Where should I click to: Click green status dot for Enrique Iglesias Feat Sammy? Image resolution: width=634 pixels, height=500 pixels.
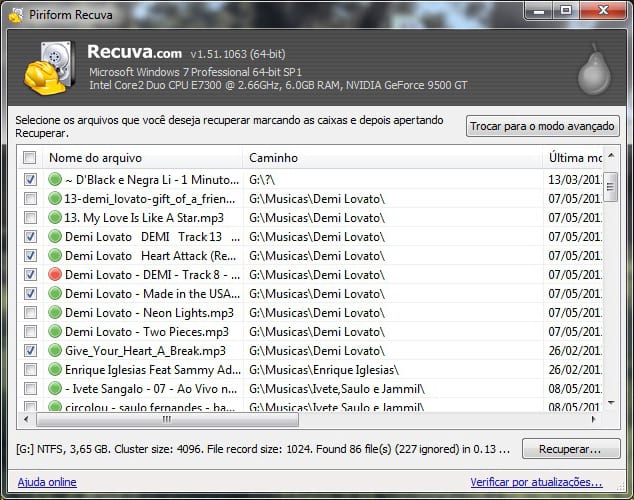point(55,369)
